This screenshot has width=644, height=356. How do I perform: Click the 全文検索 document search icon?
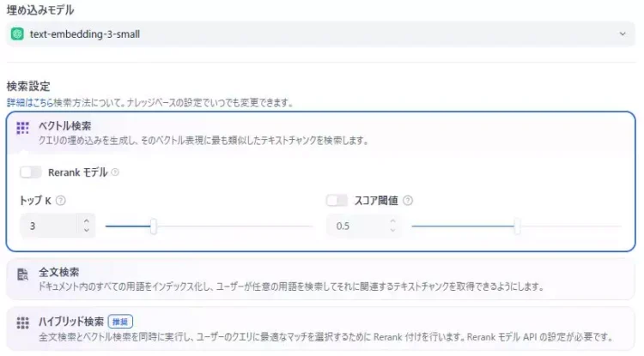point(22,274)
